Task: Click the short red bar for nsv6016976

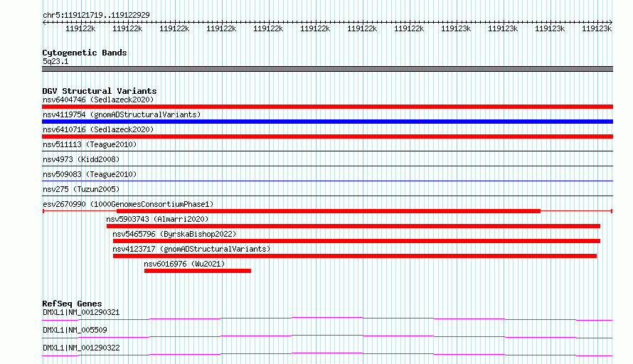Action: coord(198,271)
